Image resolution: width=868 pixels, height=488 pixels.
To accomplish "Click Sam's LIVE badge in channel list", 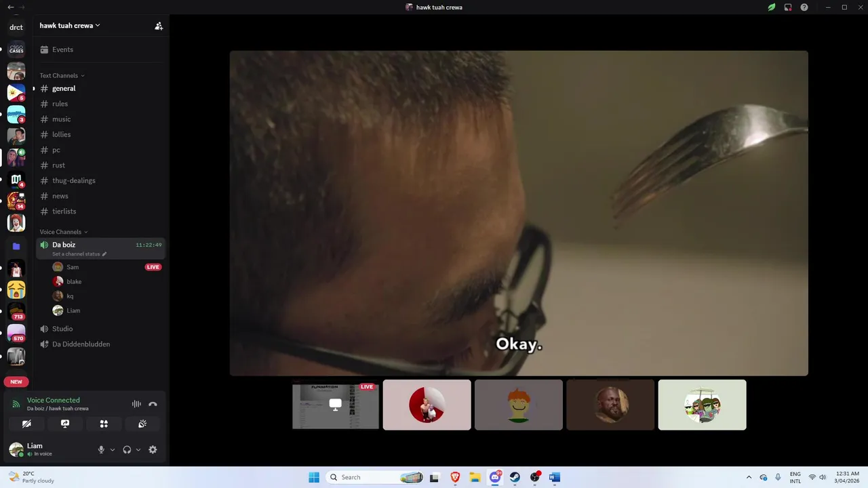I will point(153,267).
